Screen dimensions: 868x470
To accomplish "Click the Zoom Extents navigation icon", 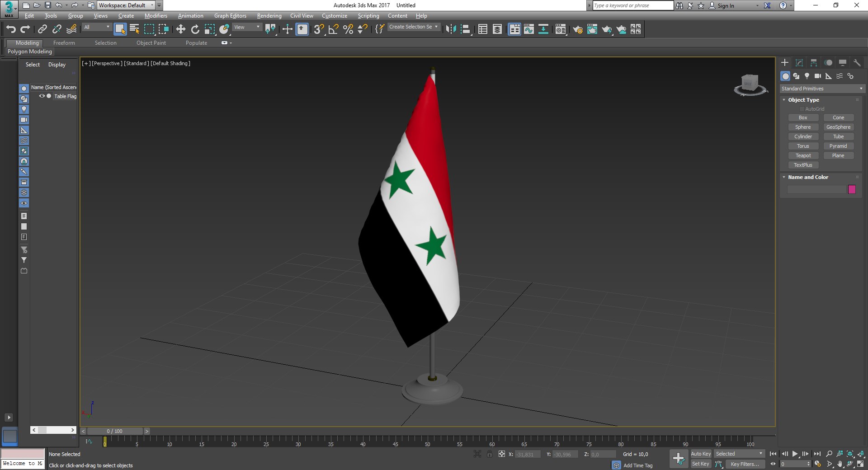I will tap(850, 454).
